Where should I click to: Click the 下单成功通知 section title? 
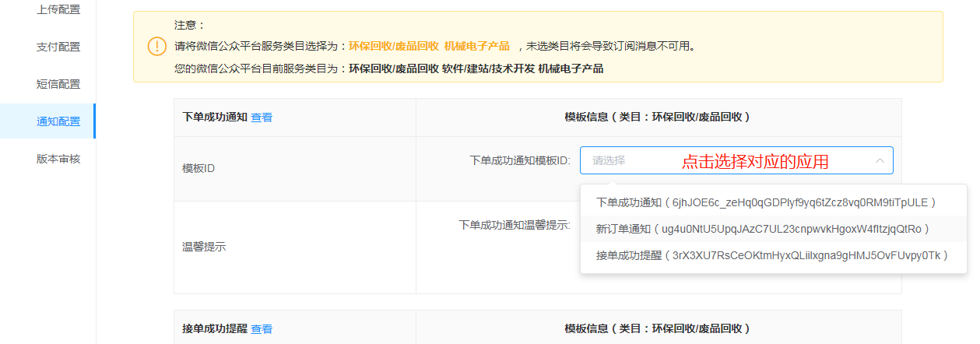pyautogui.click(x=214, y=118)
